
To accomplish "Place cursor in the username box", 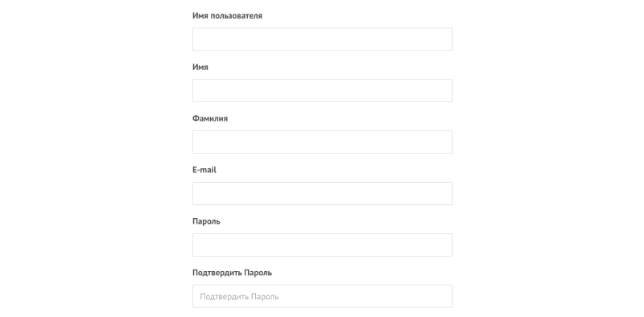I will coord(323,39).
